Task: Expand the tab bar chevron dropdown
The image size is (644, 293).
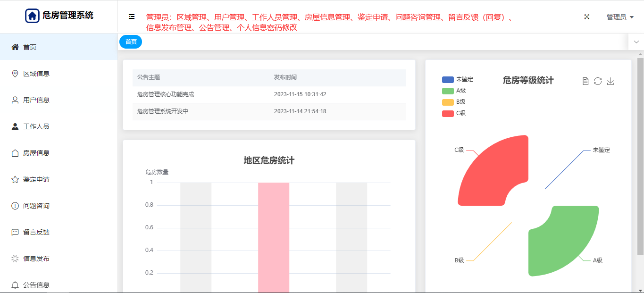Action: pyautogui.click(x=636, y=42)
